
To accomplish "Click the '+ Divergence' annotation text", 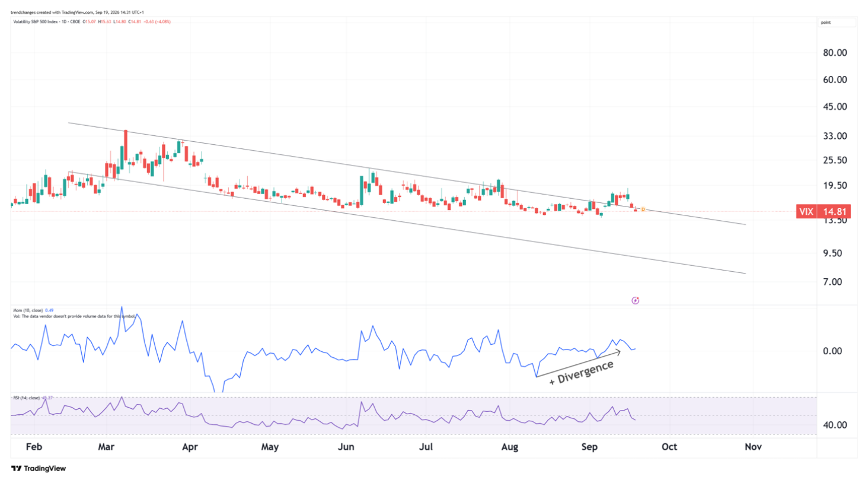I will [x=582, y=373].
